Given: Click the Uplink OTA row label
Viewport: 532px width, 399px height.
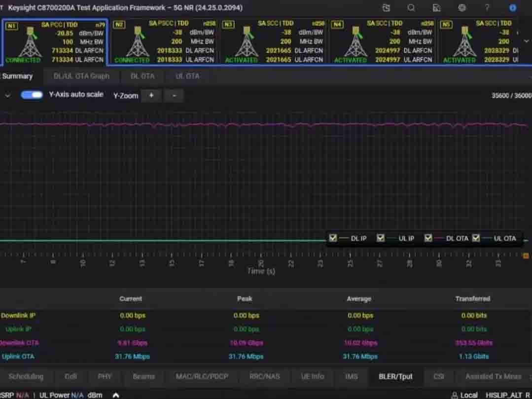Looking at the screenshot, I should coord(18,357).
